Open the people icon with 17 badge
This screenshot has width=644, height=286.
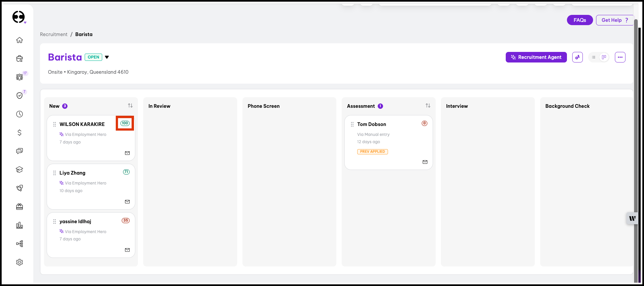point(20,77)
